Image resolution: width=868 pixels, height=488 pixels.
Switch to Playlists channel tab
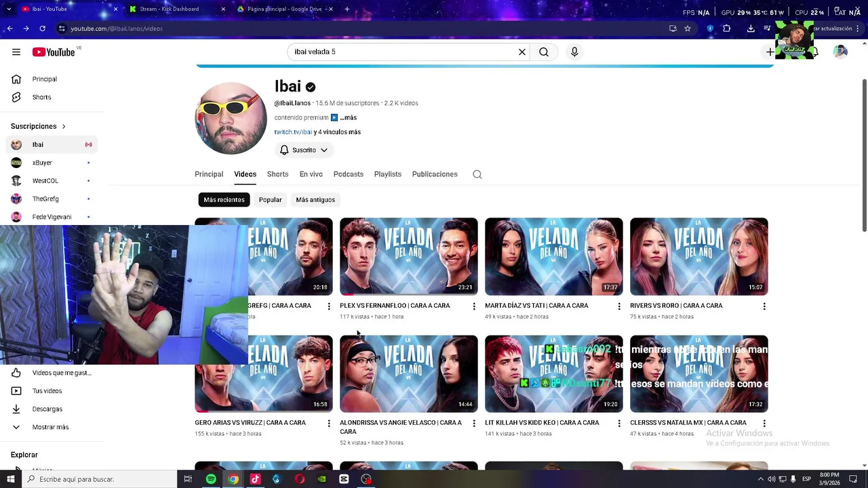388,174
